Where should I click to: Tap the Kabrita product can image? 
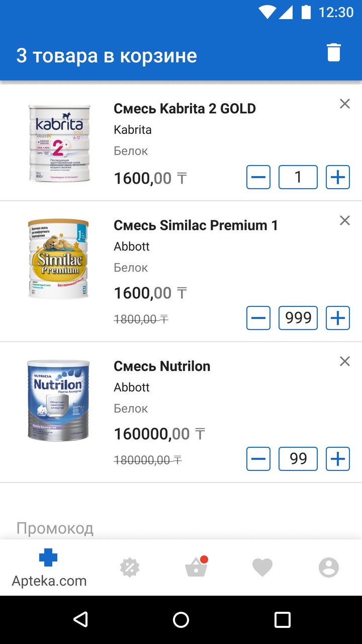59,143
